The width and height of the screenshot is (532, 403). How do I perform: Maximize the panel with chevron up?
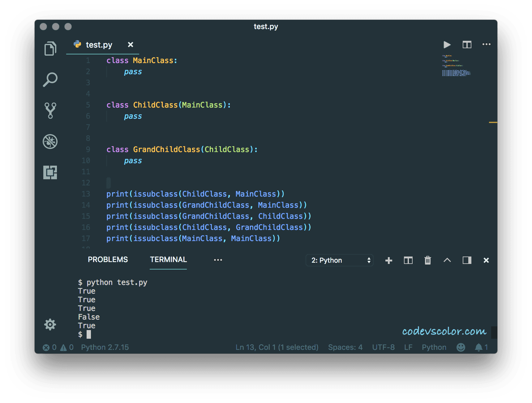point(447,260)
